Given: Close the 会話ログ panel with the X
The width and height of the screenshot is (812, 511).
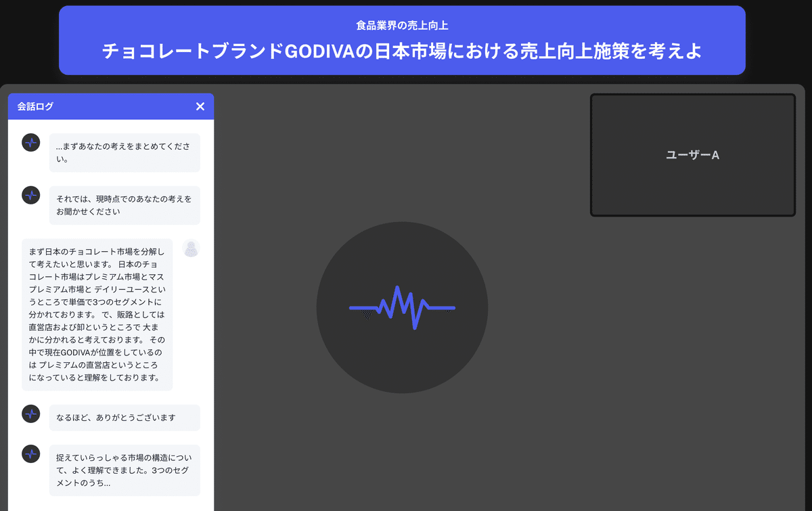Looking at the screenshot, I should pos(200,106).
